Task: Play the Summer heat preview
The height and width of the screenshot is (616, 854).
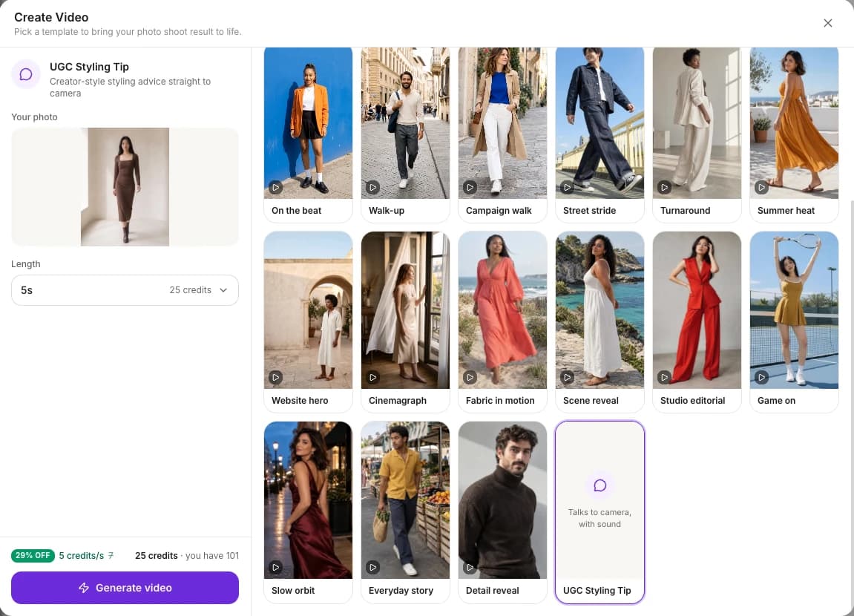Action: click(x=761, y=187)
